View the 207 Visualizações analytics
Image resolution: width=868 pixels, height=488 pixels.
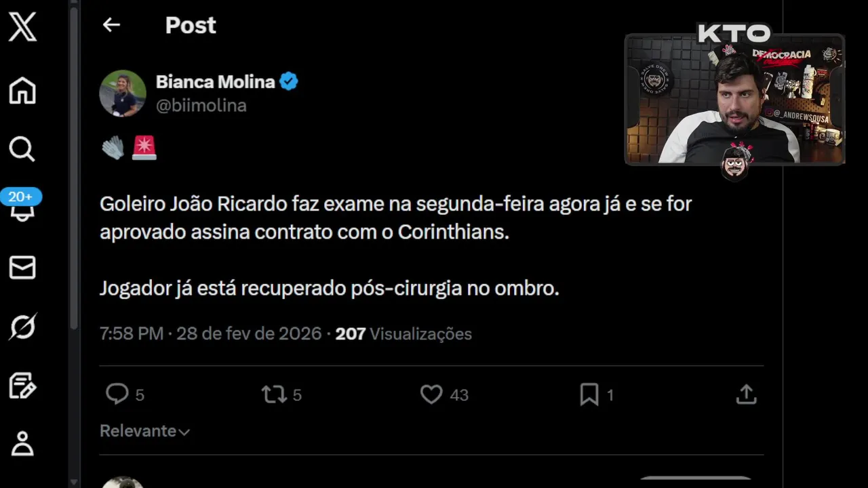(403, 333)
